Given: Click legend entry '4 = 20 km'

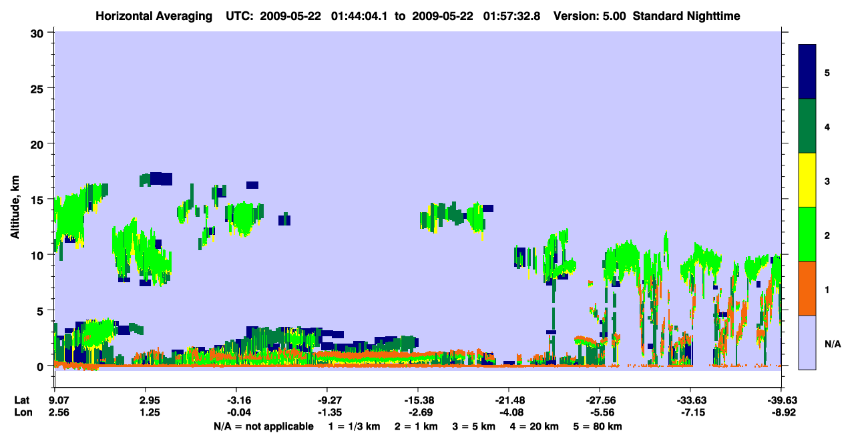Looking at the screenshot, I should coord(535,426).
